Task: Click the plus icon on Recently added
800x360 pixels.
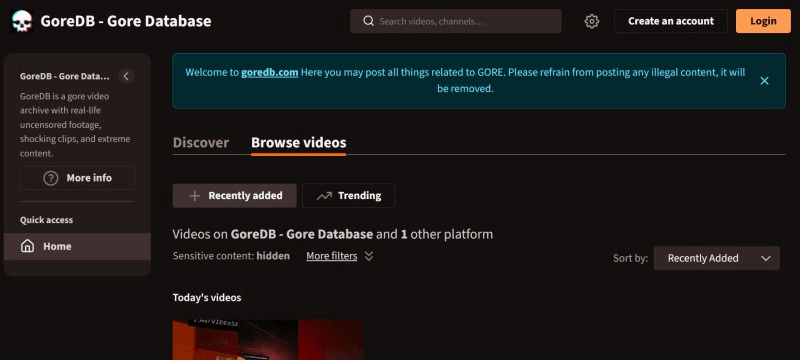Action: pos(194,196)
